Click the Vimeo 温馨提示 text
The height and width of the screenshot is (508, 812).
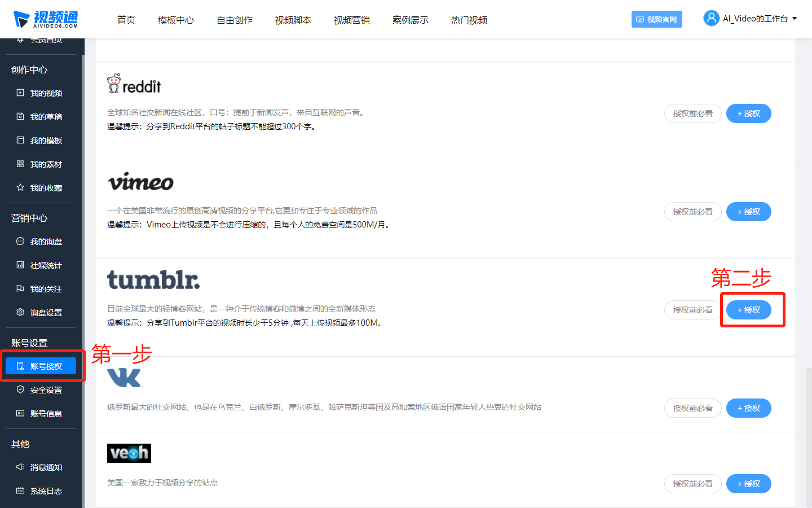coord(249,225)
